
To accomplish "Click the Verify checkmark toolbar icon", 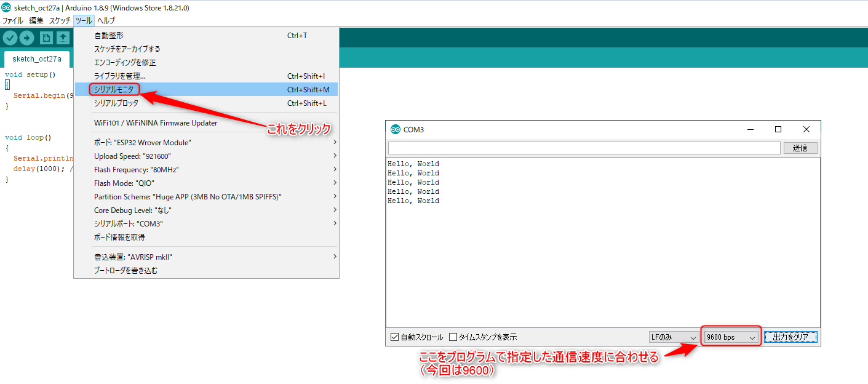I will tap(10, 38).
